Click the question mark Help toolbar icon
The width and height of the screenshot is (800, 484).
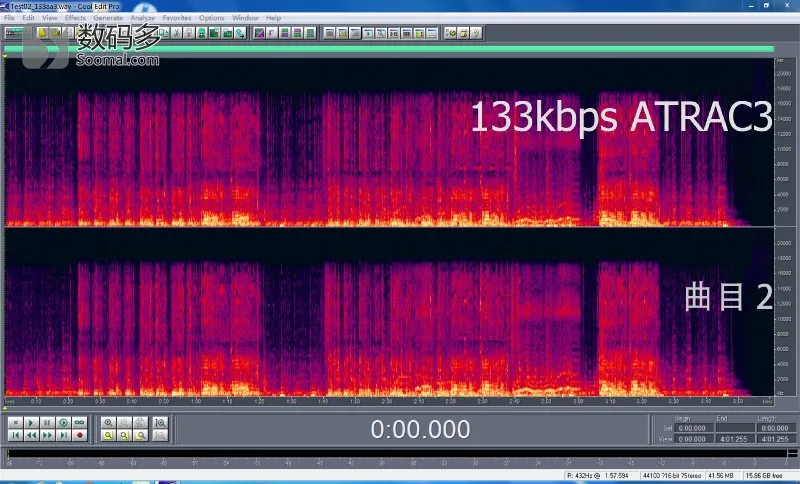click(476, 33)
